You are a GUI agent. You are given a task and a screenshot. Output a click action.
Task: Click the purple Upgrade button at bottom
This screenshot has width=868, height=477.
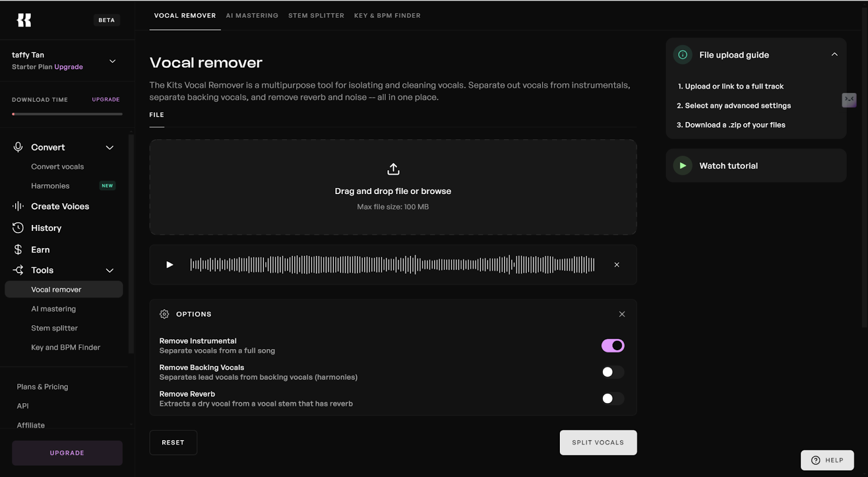click(67, 453)
